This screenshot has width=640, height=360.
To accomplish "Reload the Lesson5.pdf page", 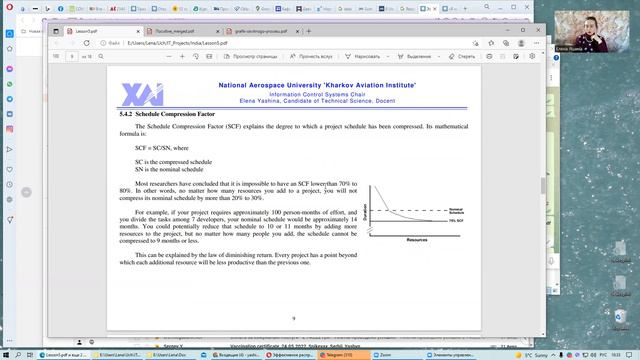I will click(87, 43).
